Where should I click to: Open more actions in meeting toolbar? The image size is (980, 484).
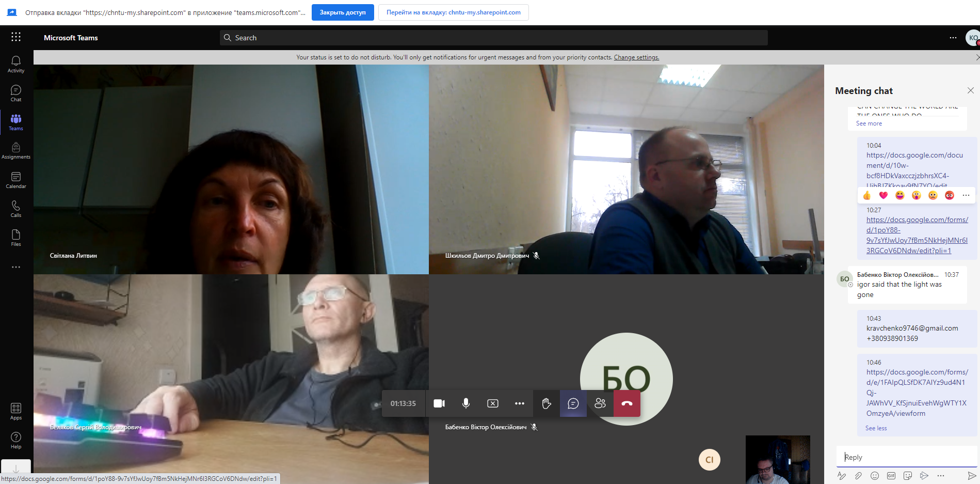click(520, 403)
